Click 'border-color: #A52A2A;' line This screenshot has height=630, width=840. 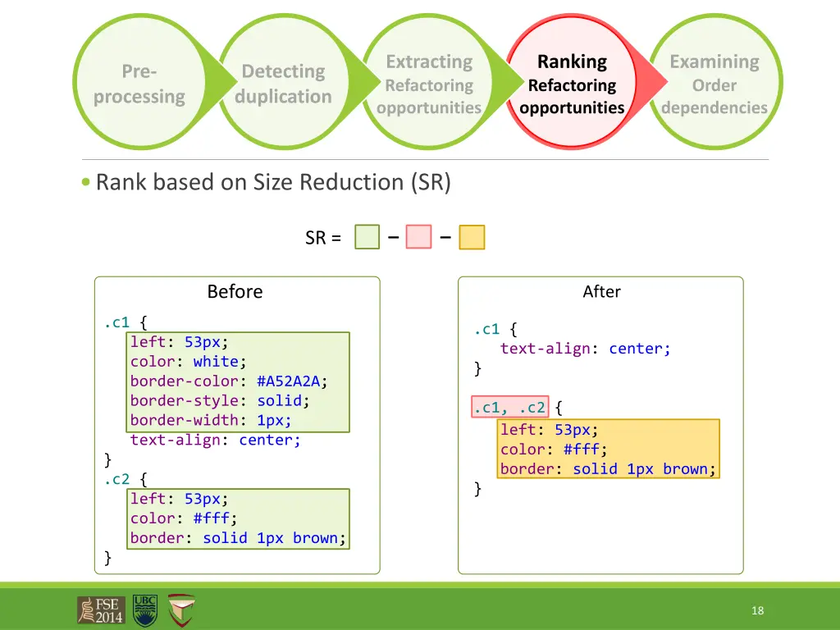click(229, 381)
